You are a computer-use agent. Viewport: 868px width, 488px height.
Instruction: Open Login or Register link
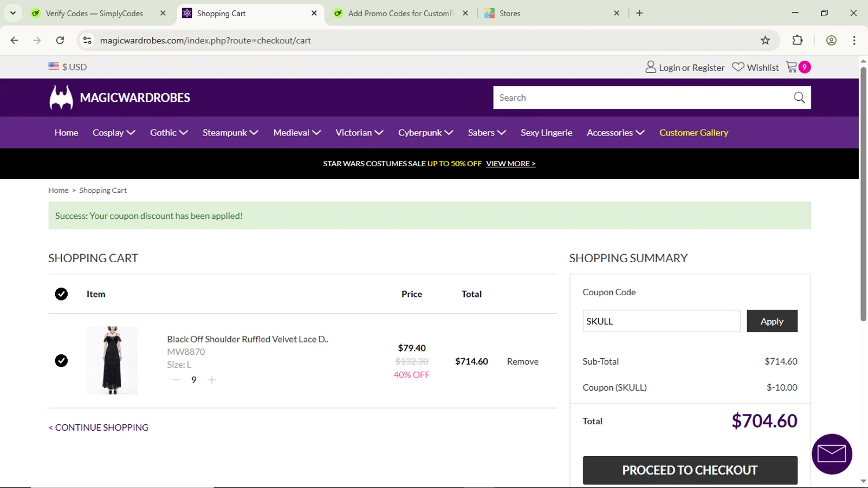coord(692,68)
